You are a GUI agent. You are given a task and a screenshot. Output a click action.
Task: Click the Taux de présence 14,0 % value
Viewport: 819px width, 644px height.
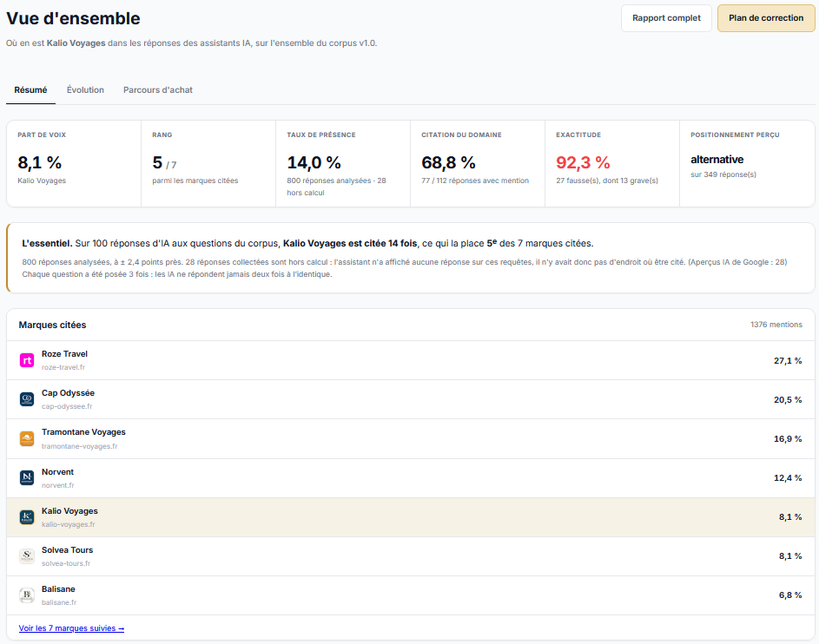314,162
